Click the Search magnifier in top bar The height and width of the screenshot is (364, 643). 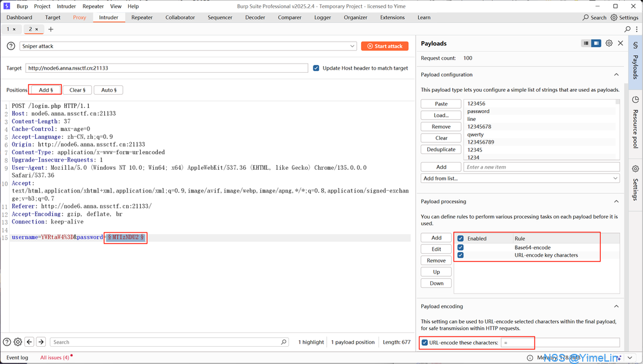(x=586, y=18)
